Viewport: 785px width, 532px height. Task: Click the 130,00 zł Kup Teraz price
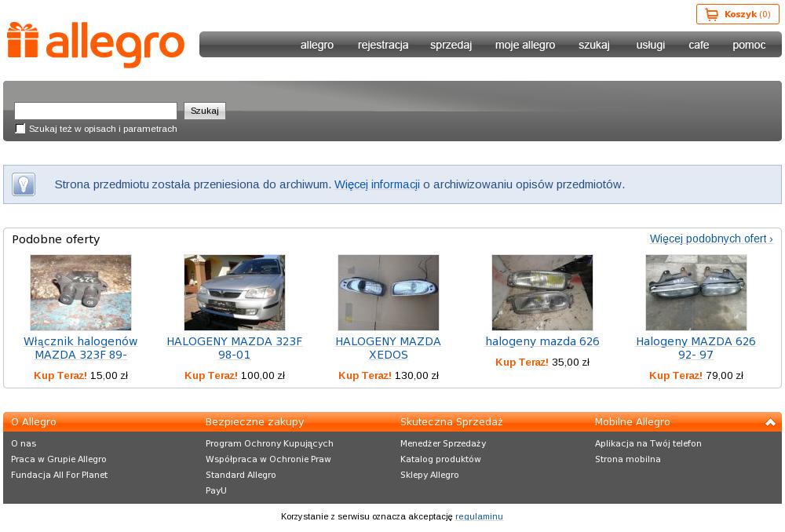coord(389,375)
